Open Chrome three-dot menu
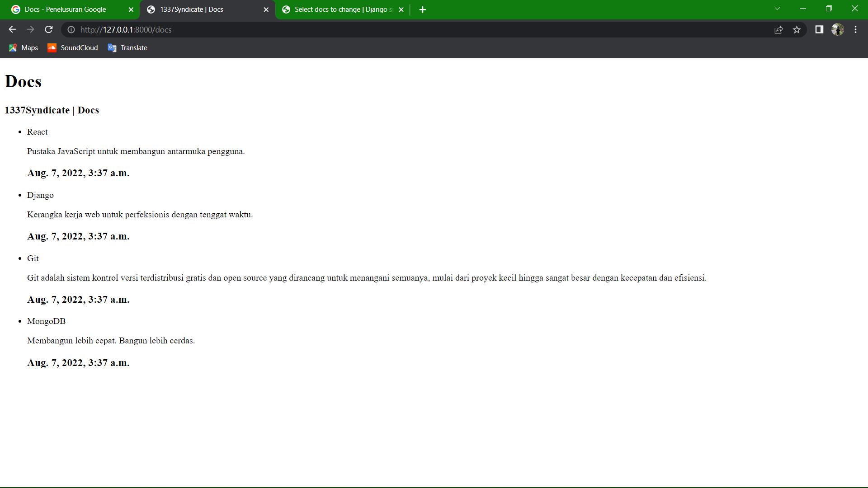This screenshot has height=488, width=868. click(x=855, y=30)
